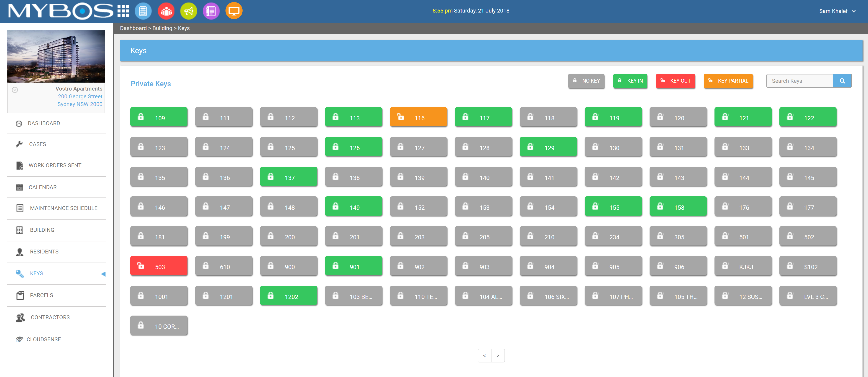868x377 pixels.
Task: Open the blue calculator icon
Action: click(x=143, y=11)
